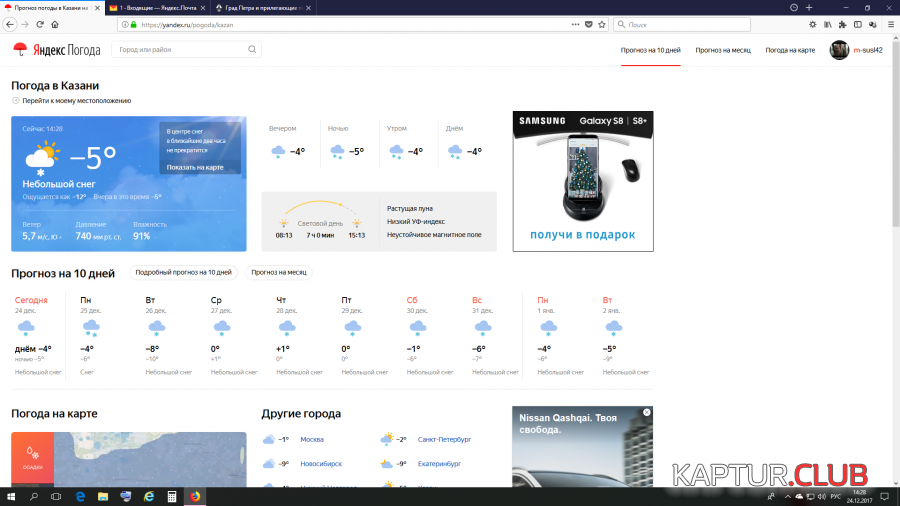Open Windows notification center icon
This screenshot has height=506, width=900.
pyautogui.click(x=885, y=496)
